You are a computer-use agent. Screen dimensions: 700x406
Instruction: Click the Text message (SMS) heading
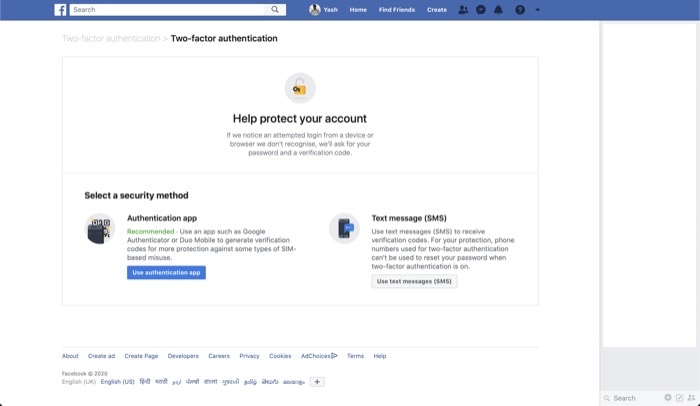(409, 218)
